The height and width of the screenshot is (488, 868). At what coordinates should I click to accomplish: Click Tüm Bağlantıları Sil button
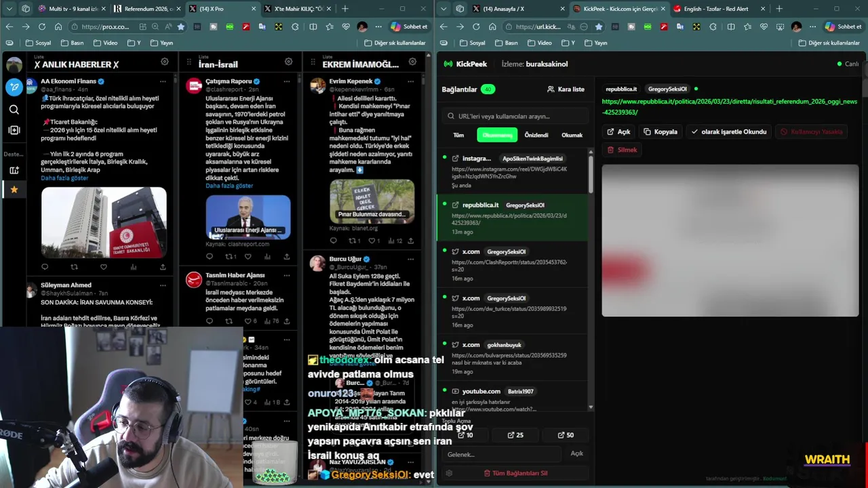coord(515,473)
